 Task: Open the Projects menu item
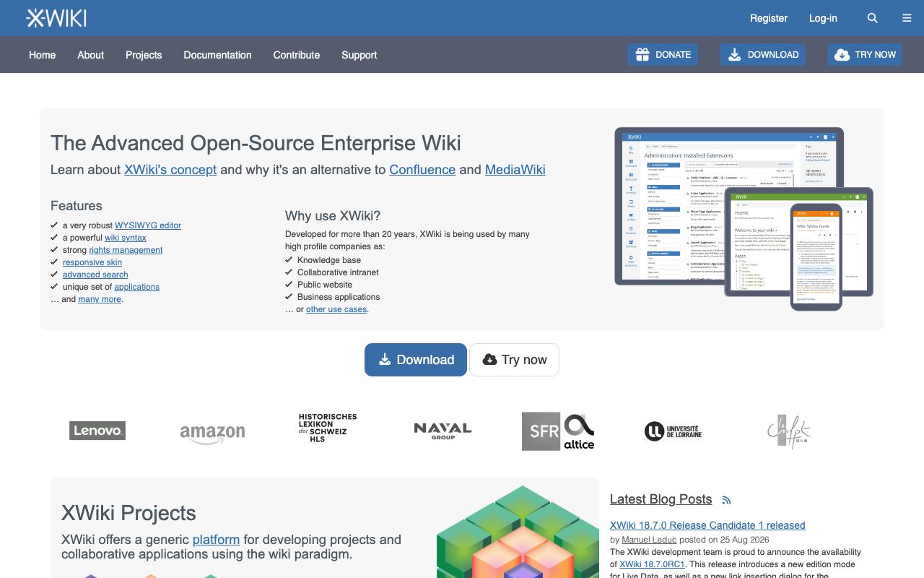point(144,55)
